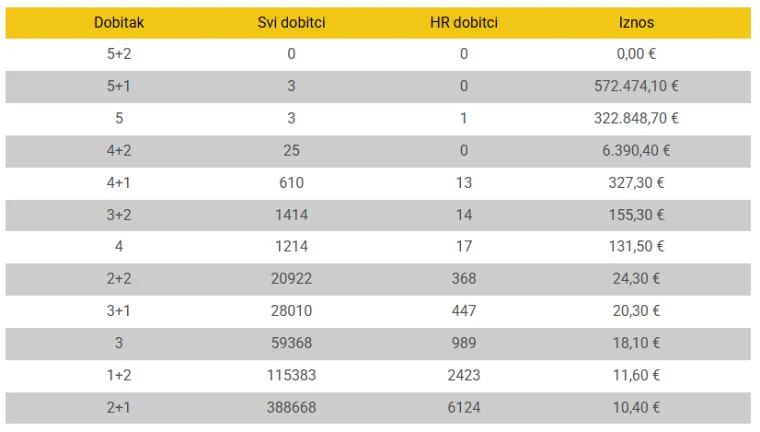Image resolution: width=760 pixels, height=432 pixels.
Task: Click the 322.848,70 € amount
Action: click(x=636, y=118)
